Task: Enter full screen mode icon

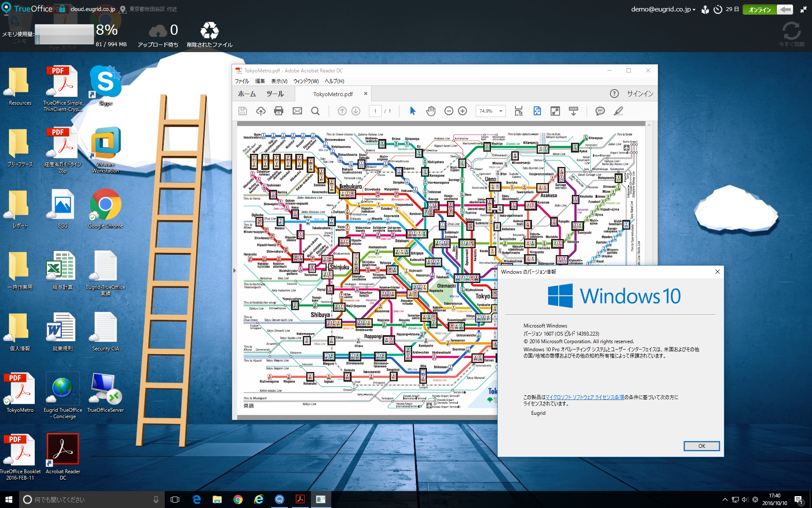Action: tap(555, 111)
